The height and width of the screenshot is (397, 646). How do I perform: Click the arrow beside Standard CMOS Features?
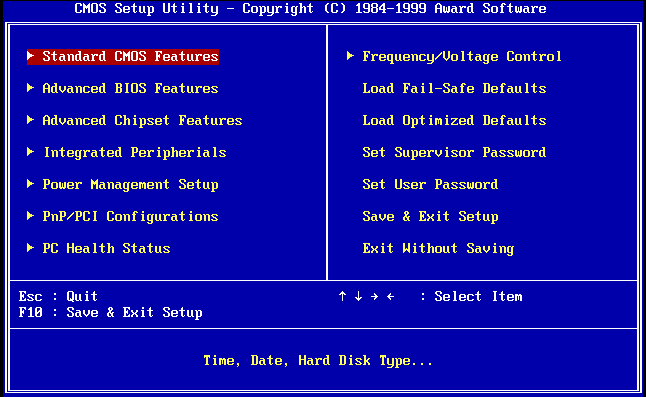(x=30, y=56)
